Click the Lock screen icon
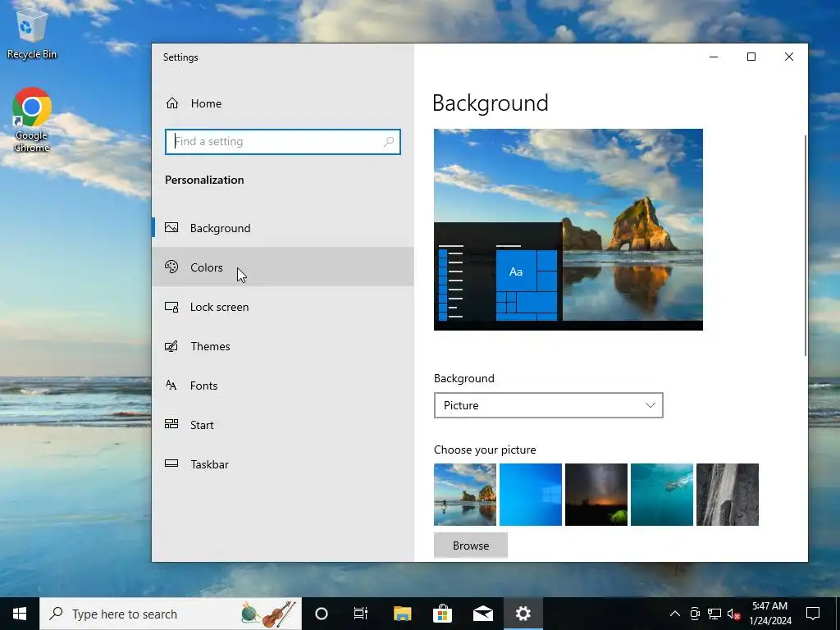This screenshot has height=630, width=840. 171,307
